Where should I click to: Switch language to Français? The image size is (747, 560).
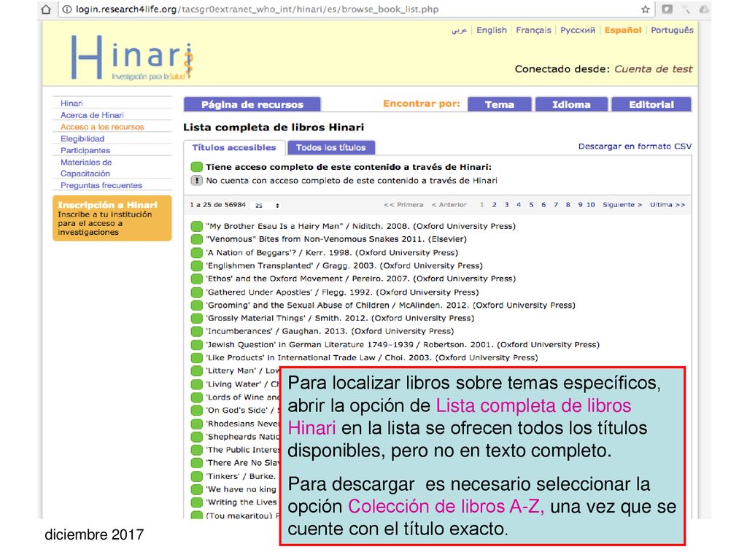point(533,30)
